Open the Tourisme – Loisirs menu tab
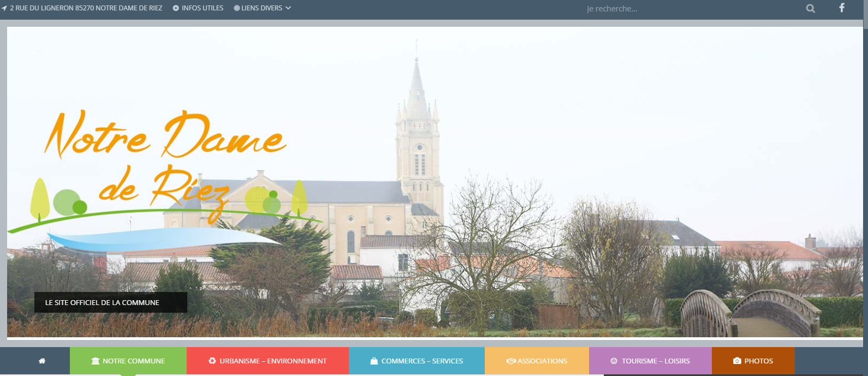This screenshot has width=868, height=376. tap(650, 361)
